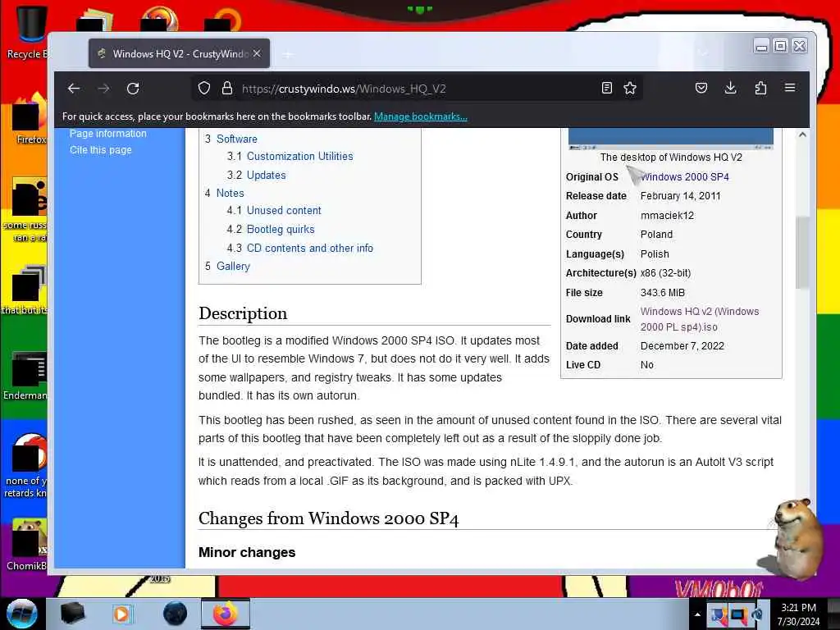Click the padlock site security icon

pyautogui.click(x=227, y=89)
